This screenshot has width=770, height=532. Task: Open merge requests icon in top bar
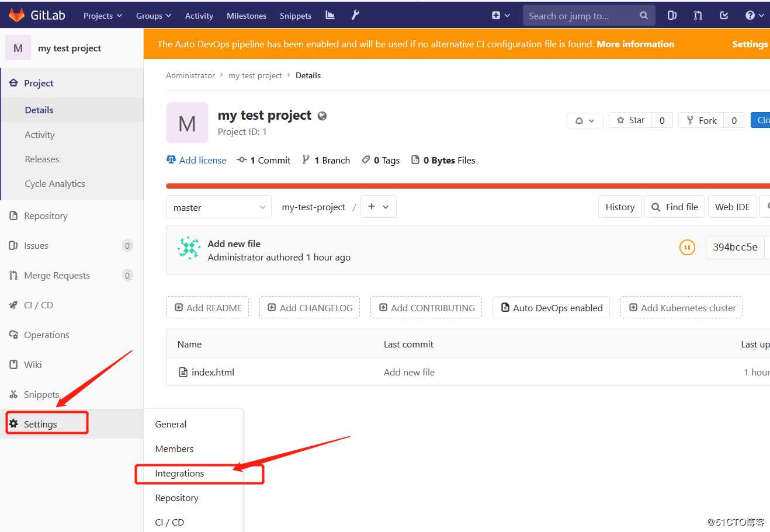tap(698, 16)
